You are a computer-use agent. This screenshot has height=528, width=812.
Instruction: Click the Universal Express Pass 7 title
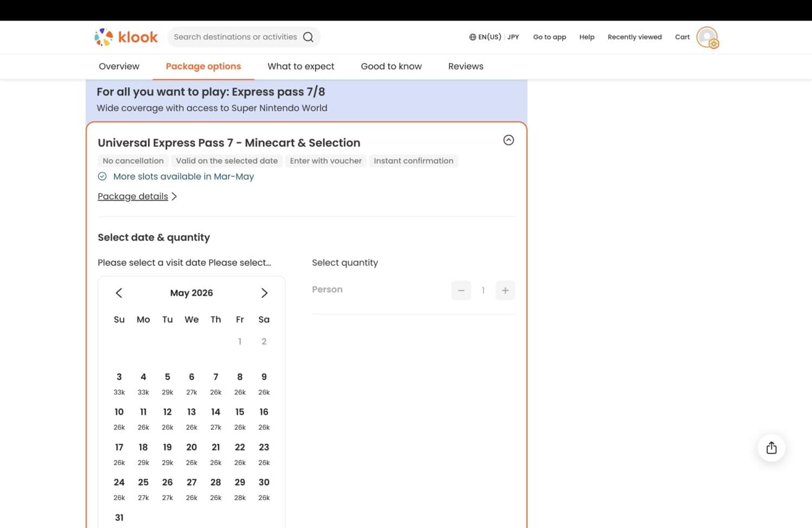pos(229,143)
